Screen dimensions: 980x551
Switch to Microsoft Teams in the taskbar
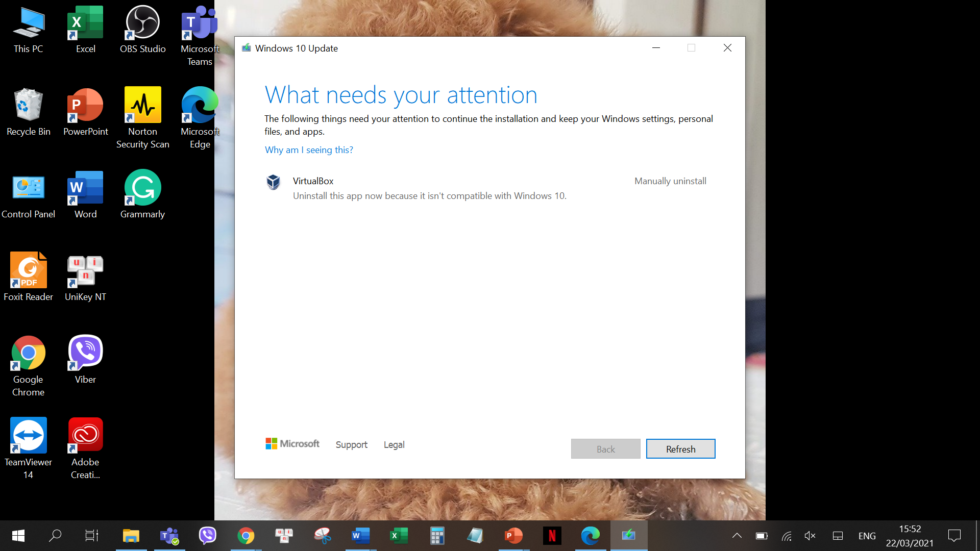coord(169,536)
